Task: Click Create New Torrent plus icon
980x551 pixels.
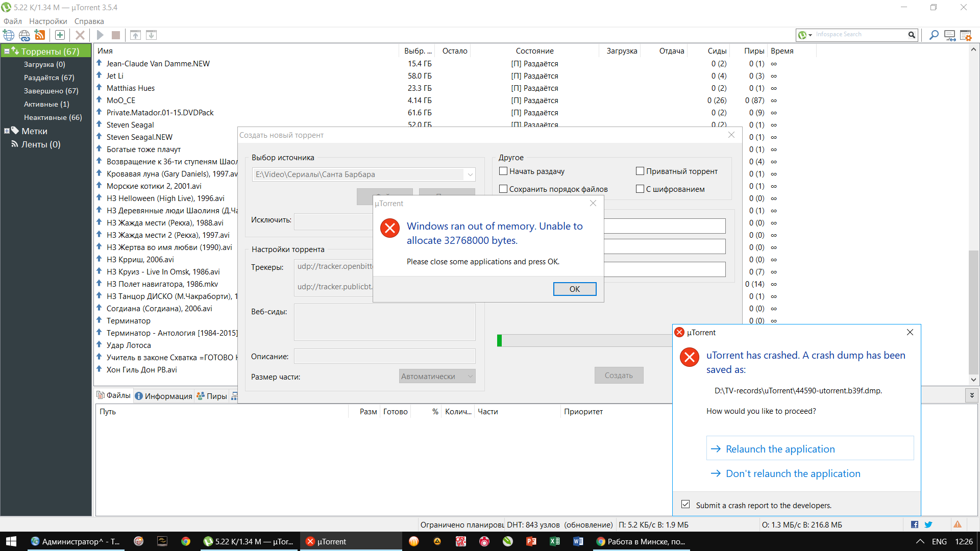Action: (60, 35)
